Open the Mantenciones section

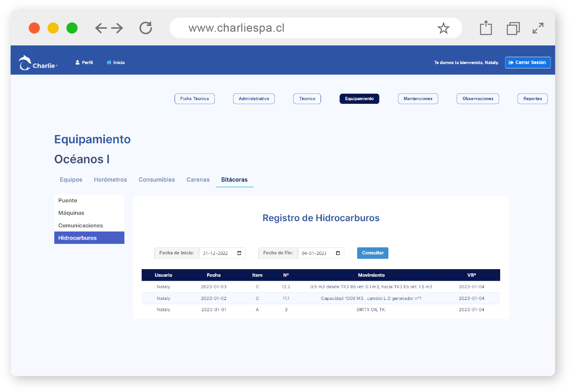coord(418,99)
